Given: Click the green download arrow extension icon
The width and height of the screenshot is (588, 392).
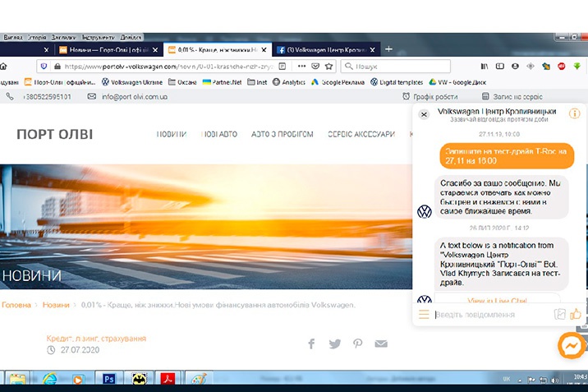Looking at the screenshot, I should (x=577, y=67).
